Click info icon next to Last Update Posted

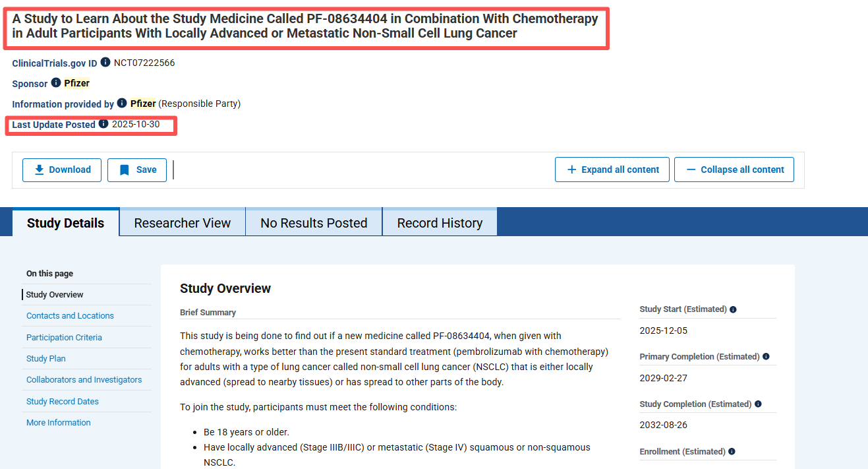click(x=103, y=124)
